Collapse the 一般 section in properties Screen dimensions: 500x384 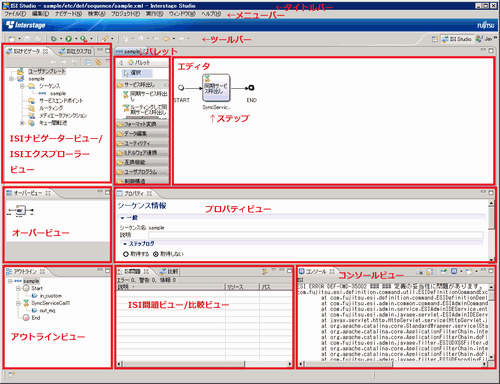tap(123, 218)
